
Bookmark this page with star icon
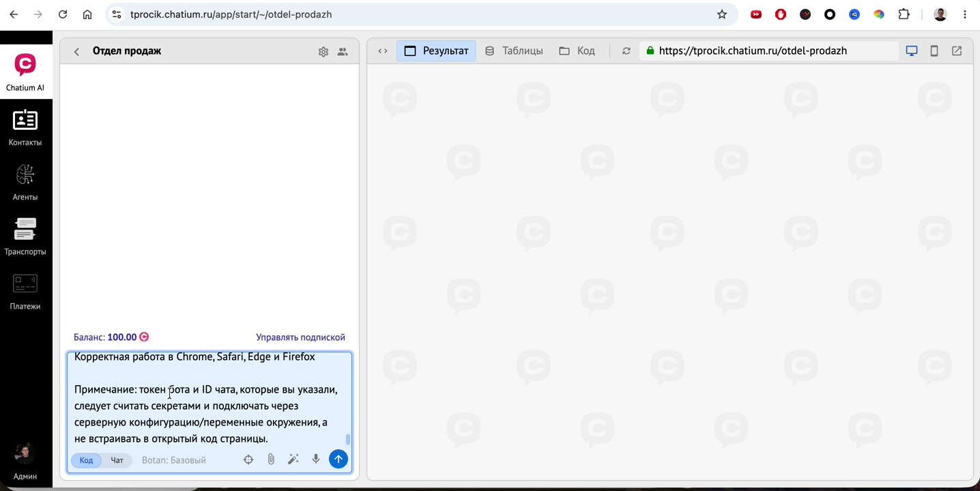[722, 14]
